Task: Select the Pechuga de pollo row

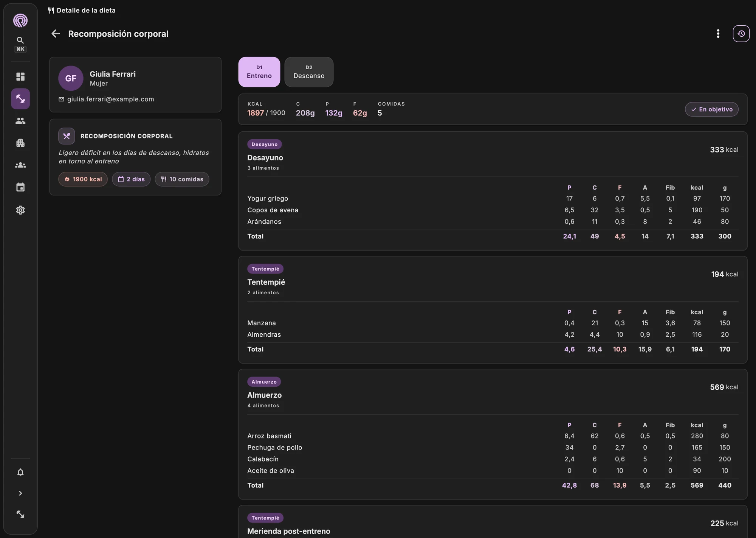Action: (x=493, y=448)
